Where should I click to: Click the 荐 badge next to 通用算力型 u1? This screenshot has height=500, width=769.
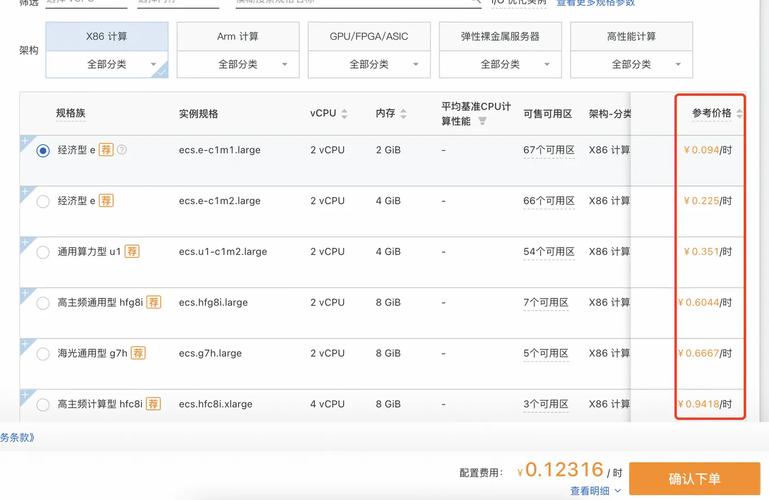click(132, 252)
